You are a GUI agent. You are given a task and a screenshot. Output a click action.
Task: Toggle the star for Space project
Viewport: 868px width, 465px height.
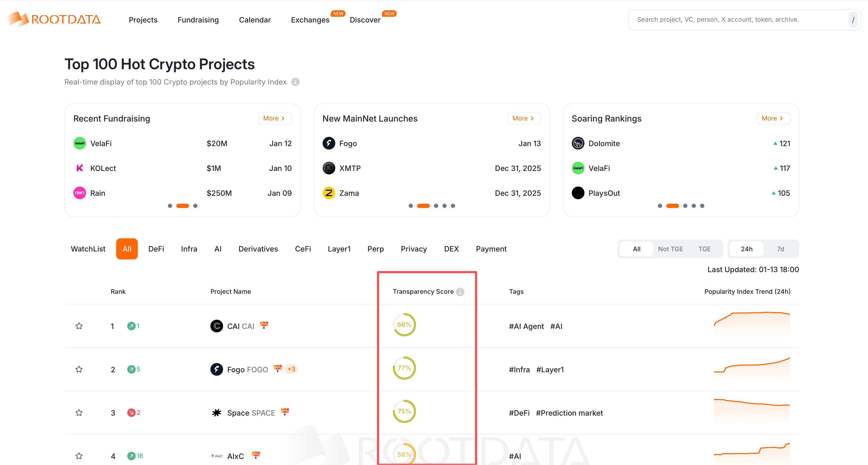(x=79, y=412)
